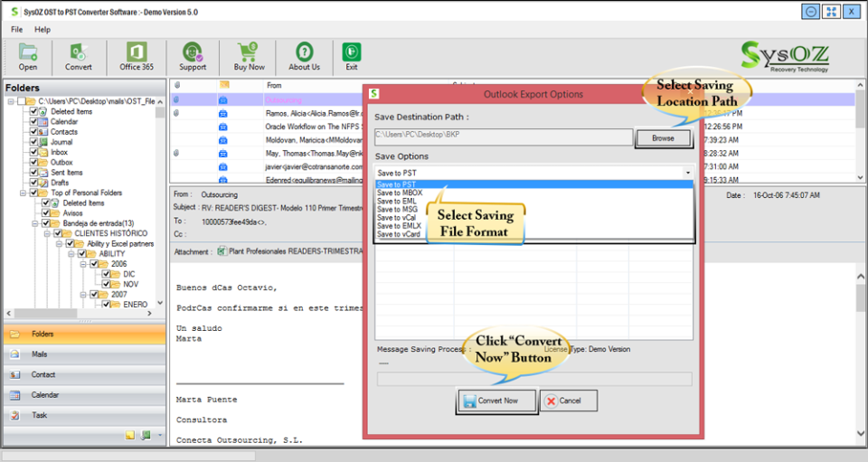The height and width of the screenshot is (462, 868).
Task: Switch to the Contact pane button
Action: 84,374
